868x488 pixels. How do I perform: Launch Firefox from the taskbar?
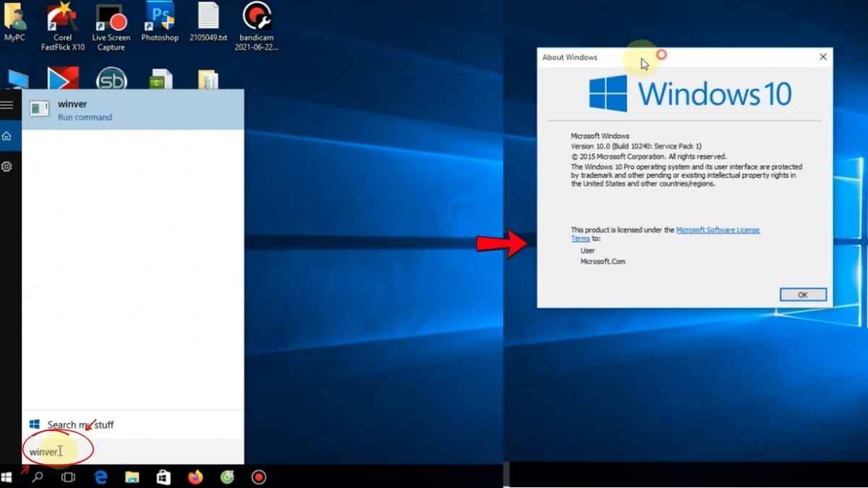[195, 477]
